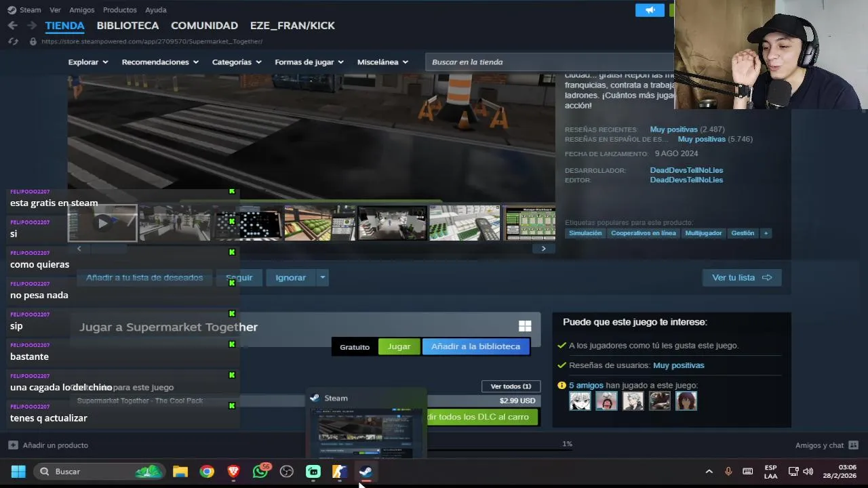Image resolution: width=868 pixels, height=488 pixels.
Task: Expand more tags with the plus button
Action: point(766,233)
